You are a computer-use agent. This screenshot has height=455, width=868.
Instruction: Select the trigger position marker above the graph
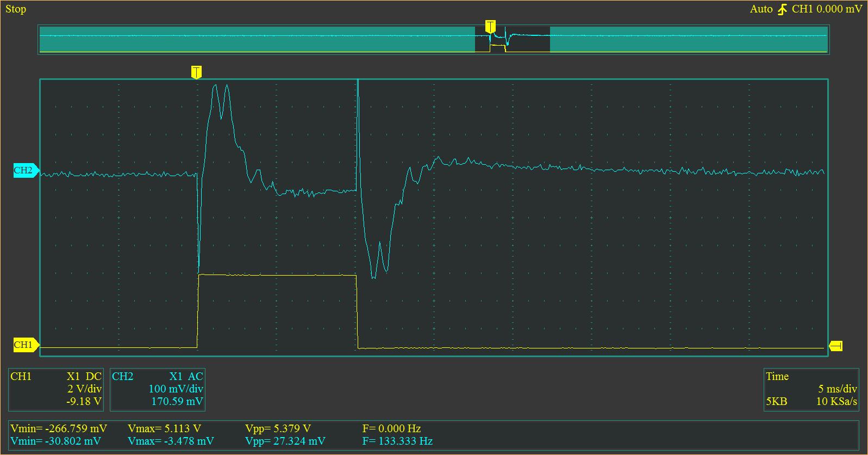point(196,72)
